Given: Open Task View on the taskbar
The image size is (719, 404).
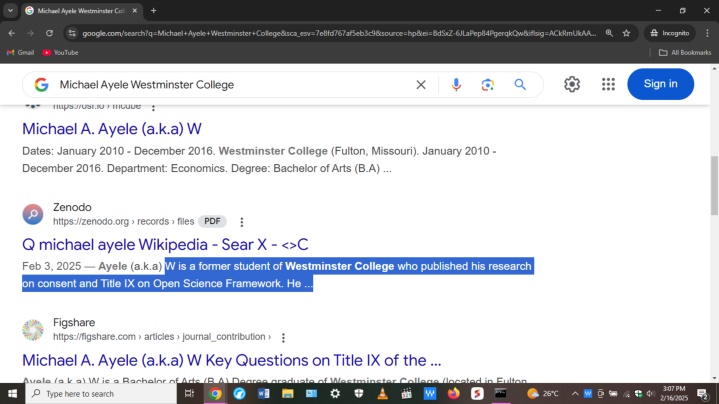Looking at the screenshot, I should point(189,393).
